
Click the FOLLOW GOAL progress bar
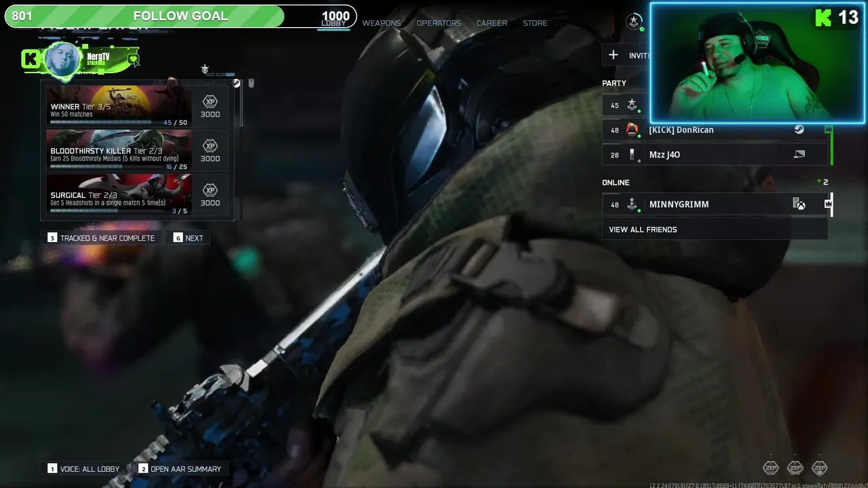[180, 16]
